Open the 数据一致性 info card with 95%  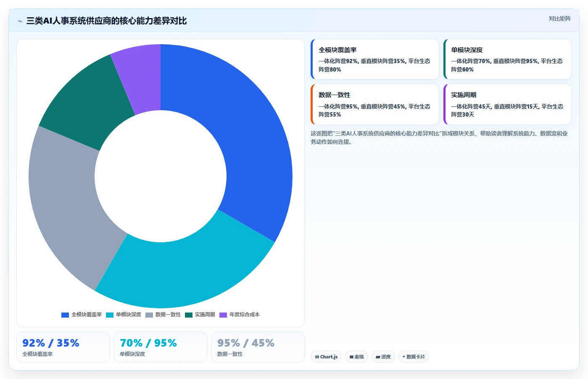375,104
